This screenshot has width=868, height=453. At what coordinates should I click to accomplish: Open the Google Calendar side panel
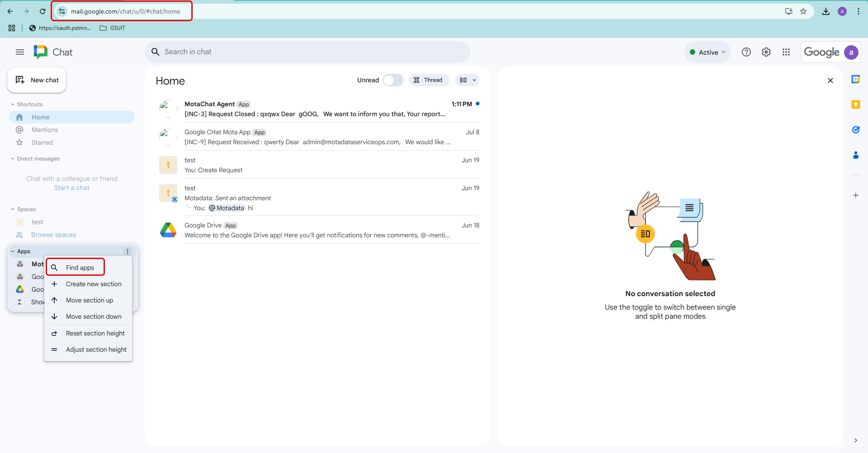pos(856,78)
